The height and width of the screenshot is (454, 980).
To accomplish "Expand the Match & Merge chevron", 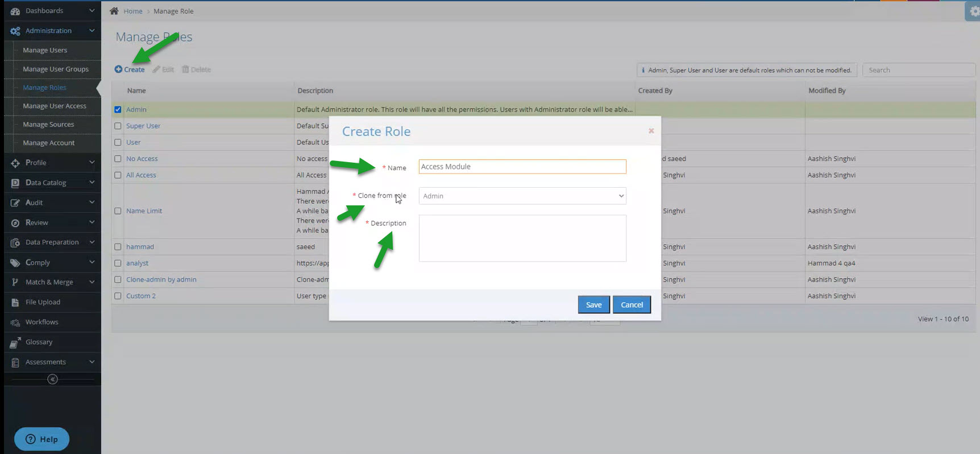I will pos(92,282).
